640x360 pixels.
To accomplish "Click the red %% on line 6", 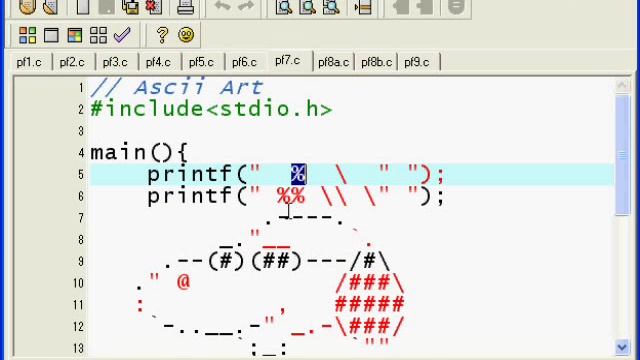I will [291, 196].
